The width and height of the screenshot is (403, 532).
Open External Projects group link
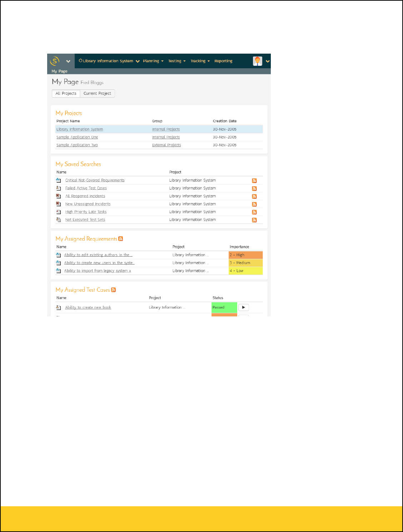pos(166,145)
